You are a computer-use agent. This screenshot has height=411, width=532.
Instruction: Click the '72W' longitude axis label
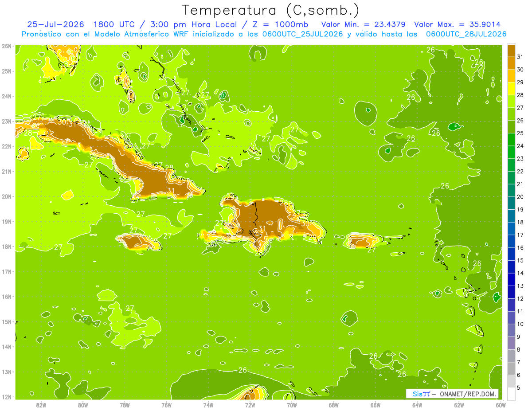tap(250, 405)
